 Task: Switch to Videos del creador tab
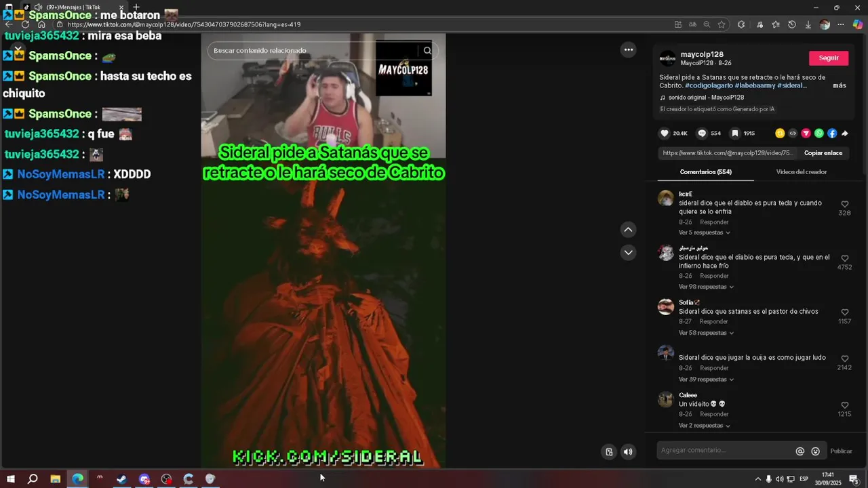(802, 172)
